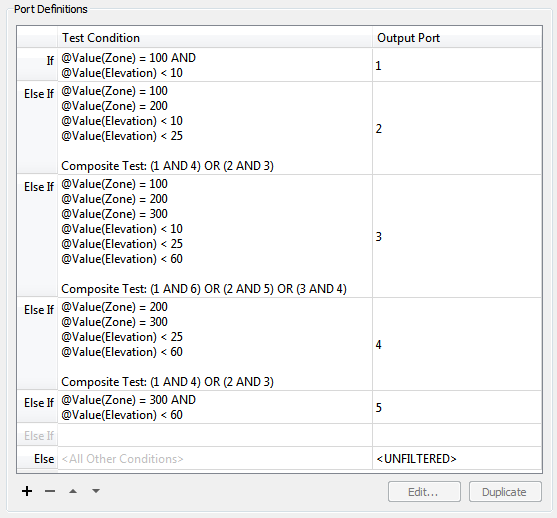This screenshot has height=518, width=557.
Task: Click the plus icon to add a row
Action: (x=27, y=491)
